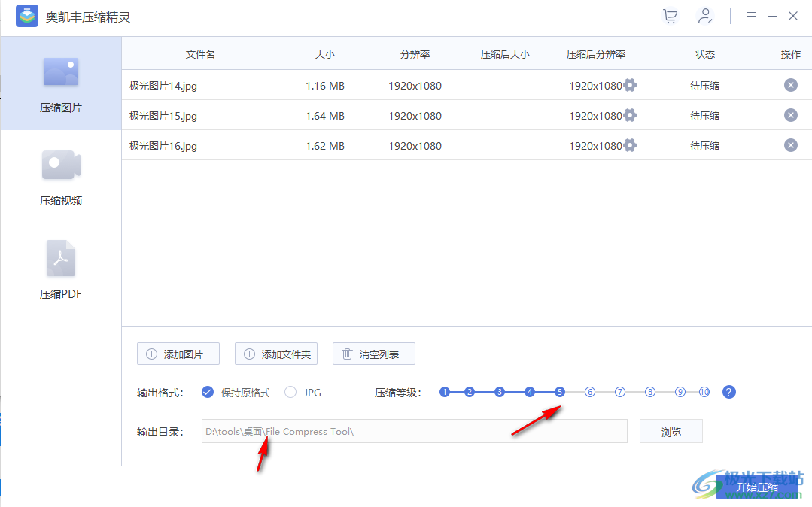Set compression level to 4

click(x=529, y=392)
